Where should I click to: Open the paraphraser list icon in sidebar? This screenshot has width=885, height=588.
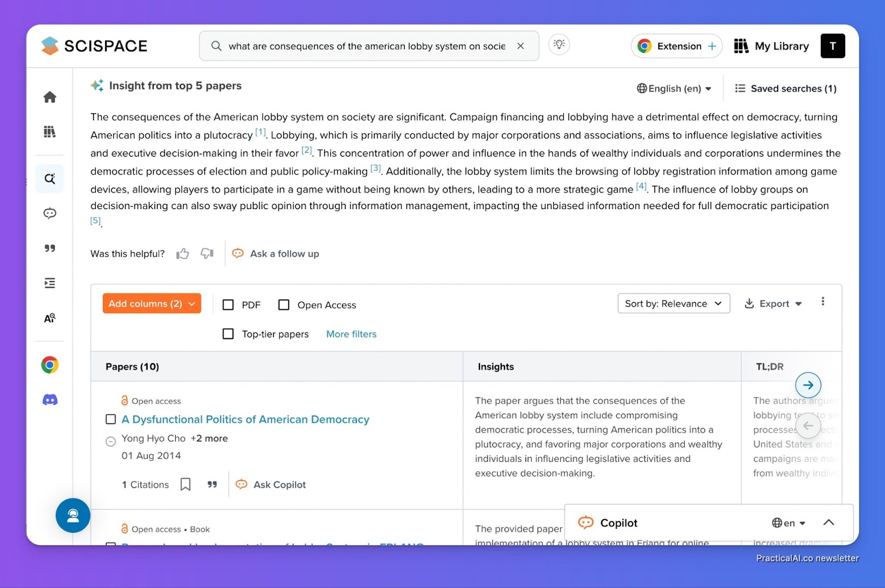click(50, 283)
